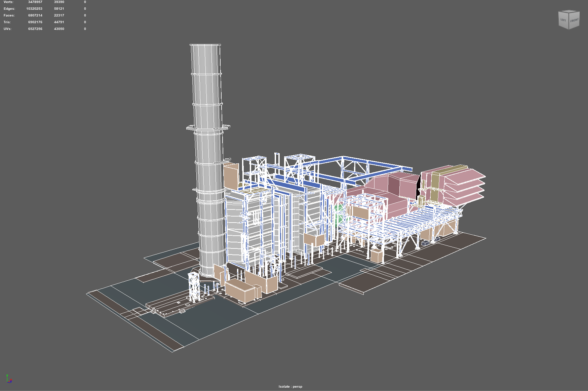This screenshot has width=588, height=391.
Task: Click the Edges count in the HUD
Action: [x=34, y=8]
